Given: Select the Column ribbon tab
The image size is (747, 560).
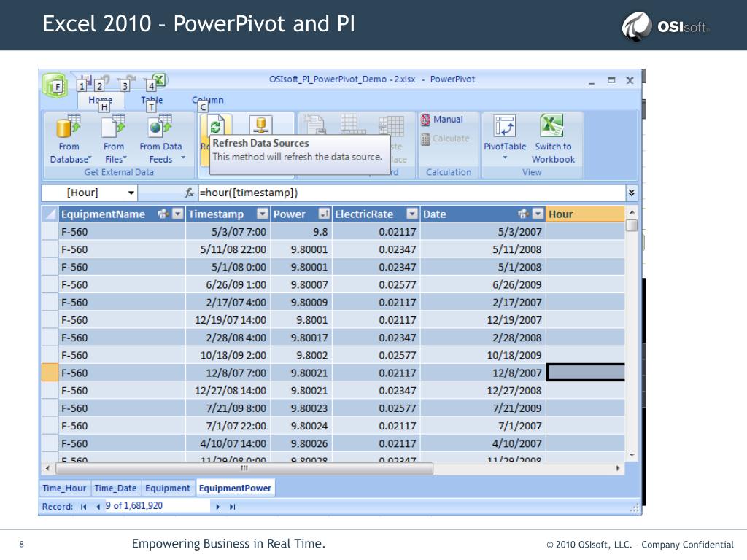Looking at the screenshot, I should point(208,101).
